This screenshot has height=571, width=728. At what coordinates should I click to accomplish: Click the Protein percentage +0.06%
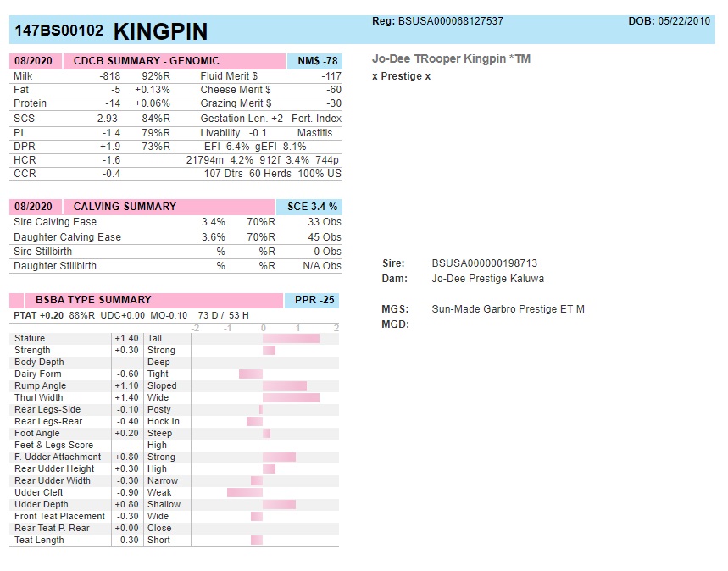[x=153, y=103]
